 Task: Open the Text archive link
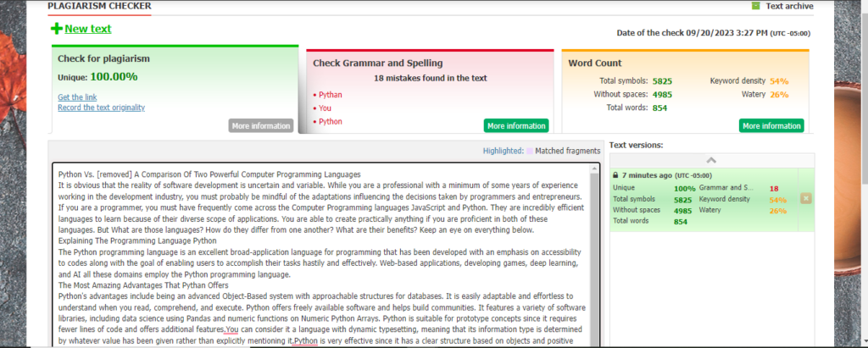coord(788,6)
